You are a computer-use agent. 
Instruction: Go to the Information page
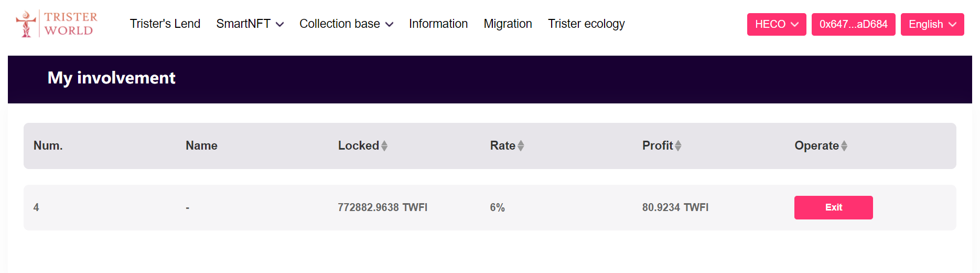438,24
